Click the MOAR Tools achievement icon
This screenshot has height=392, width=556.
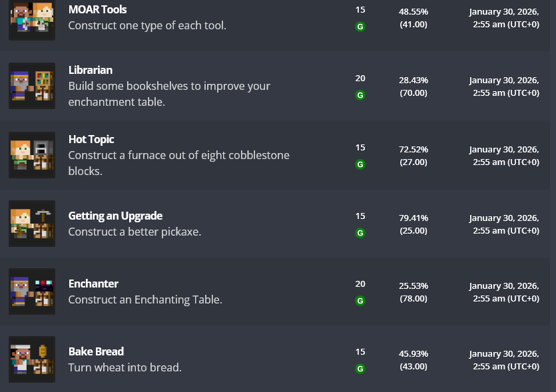coord(32,19)
